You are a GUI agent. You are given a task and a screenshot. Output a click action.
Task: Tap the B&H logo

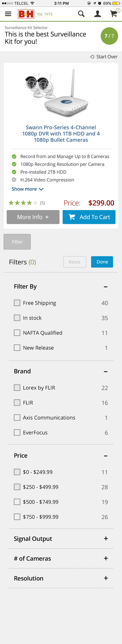26,14
